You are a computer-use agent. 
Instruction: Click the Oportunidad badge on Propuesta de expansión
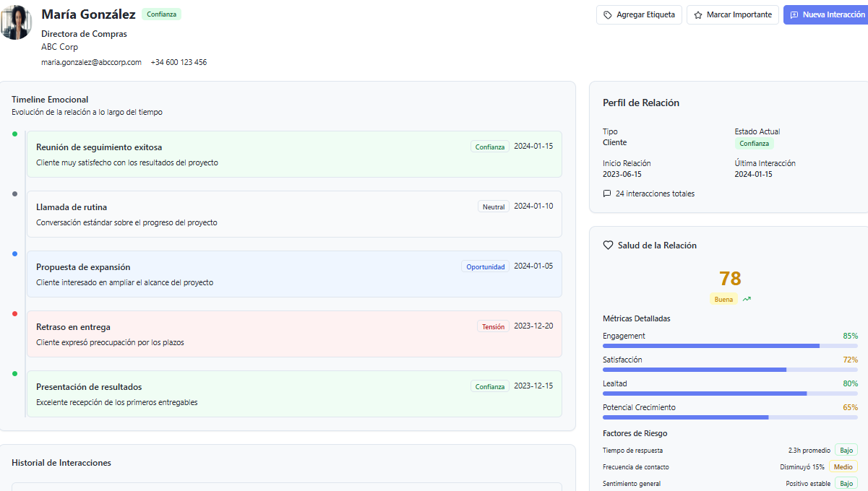[x=485, y=266]
